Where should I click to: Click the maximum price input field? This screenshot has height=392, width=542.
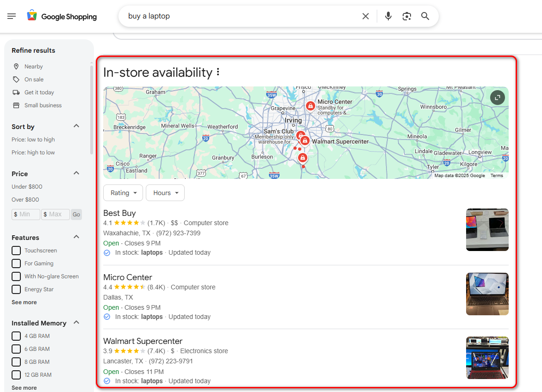56,214
